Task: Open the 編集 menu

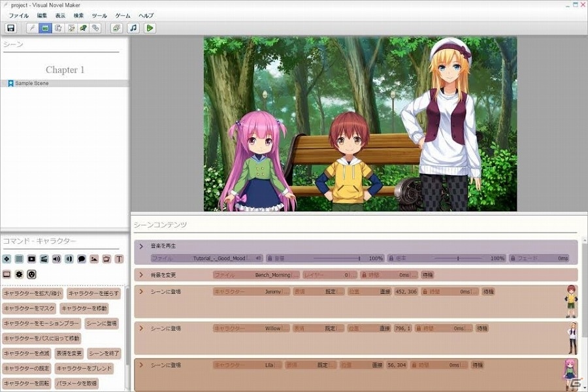Action: [42, 16]
